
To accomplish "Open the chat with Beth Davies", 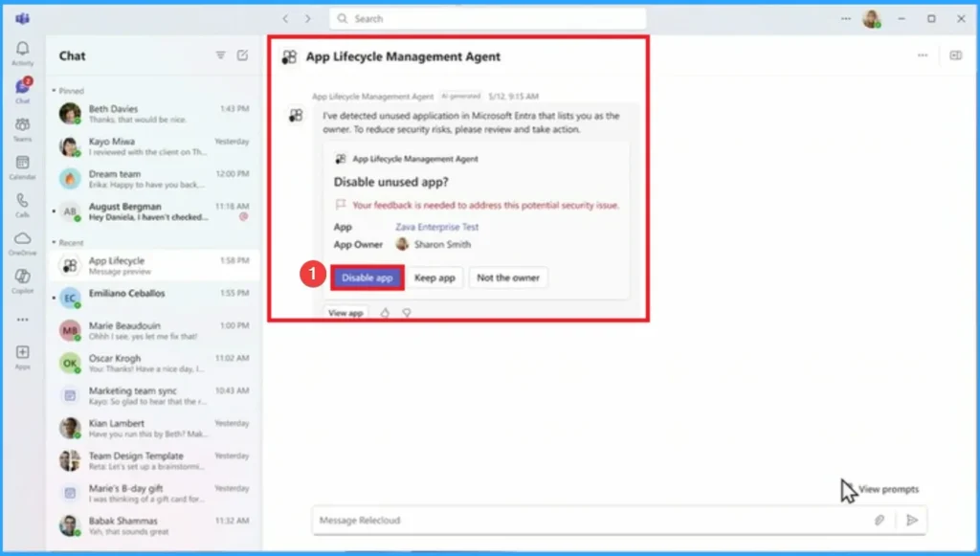I will (115, 113).
